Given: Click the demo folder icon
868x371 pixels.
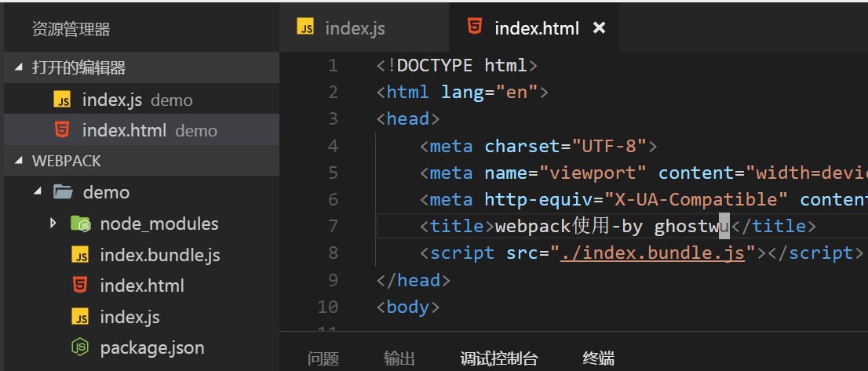Looking at the screenshot, I should 63,192.
